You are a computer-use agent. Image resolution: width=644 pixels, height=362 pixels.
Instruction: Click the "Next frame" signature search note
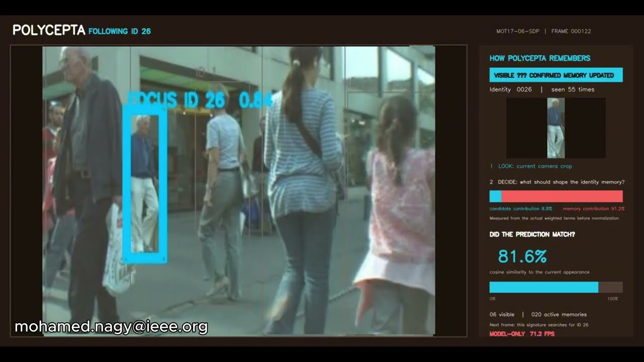pyautogui.click(x=539, y=325)
